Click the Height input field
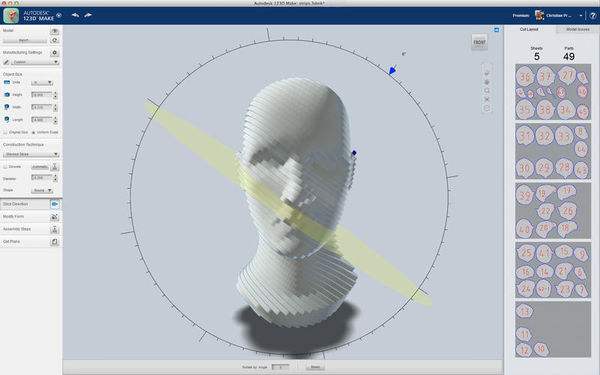 [42, 95]
